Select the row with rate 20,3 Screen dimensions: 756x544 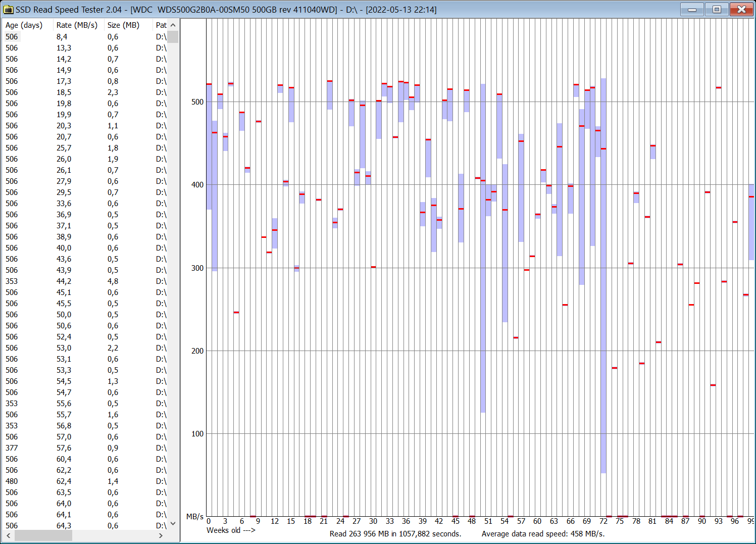click(85, 126)
